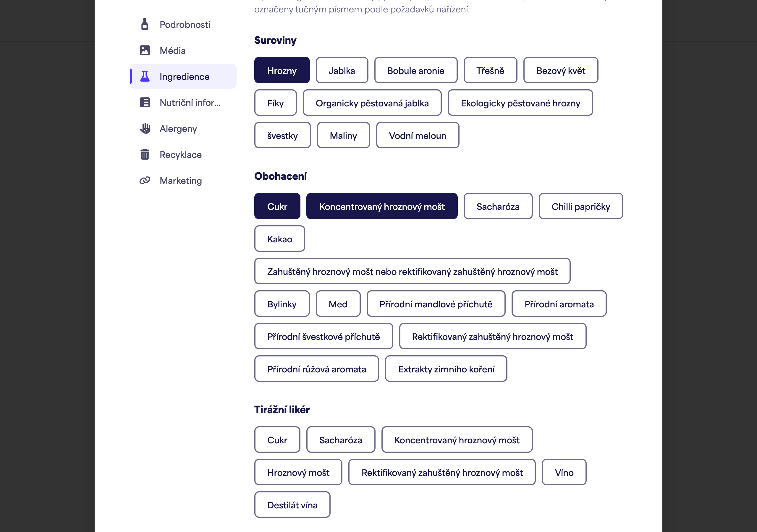The image size is (757, 532).
Task: Select Chilli papričky enrichment option
Action: (x=580, y=206)
